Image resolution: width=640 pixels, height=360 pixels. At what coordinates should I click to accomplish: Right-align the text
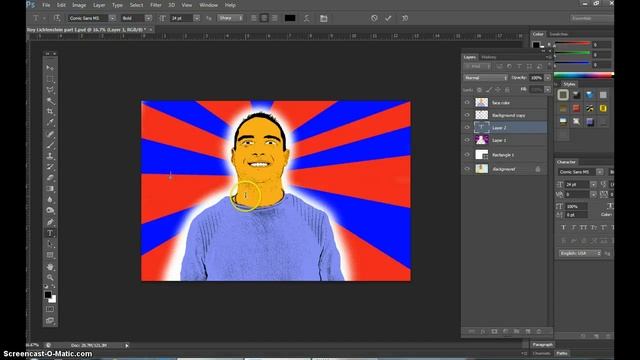(275, 18)
